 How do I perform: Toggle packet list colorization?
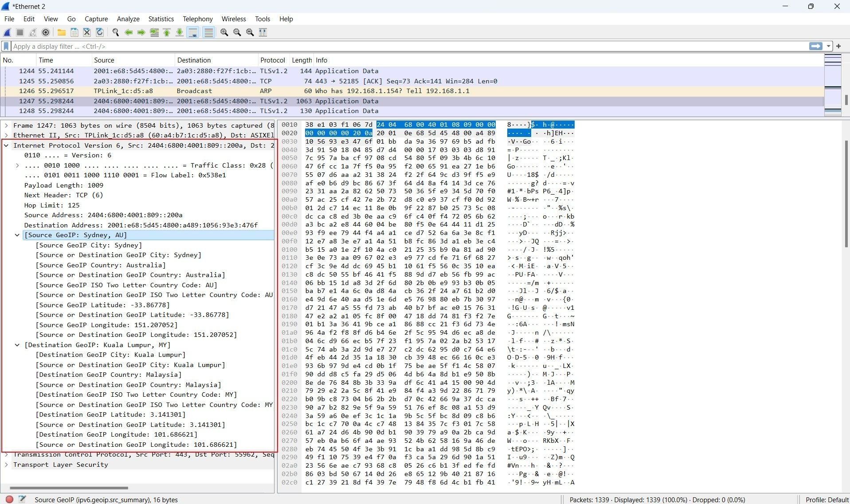tap(208, 32)
